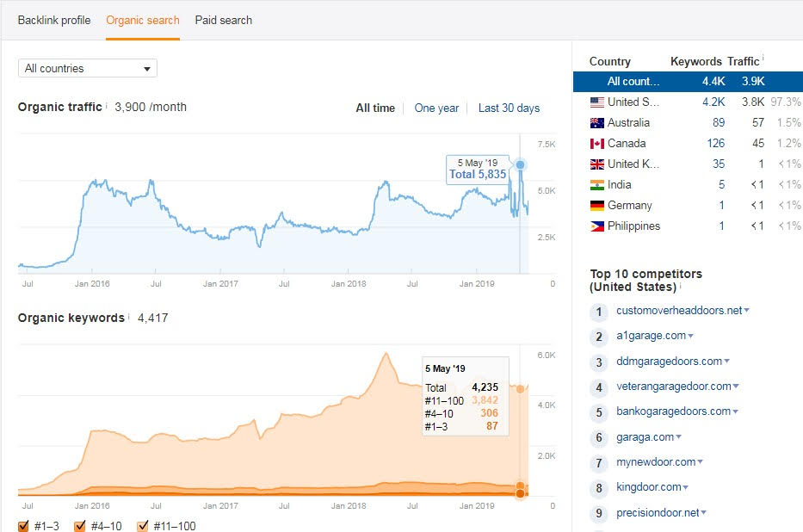The width and height of the screenshot is (803, 532).
Task: Click the Canada traffic value 45
Action: pyautogui.click(x=758, y=144)
